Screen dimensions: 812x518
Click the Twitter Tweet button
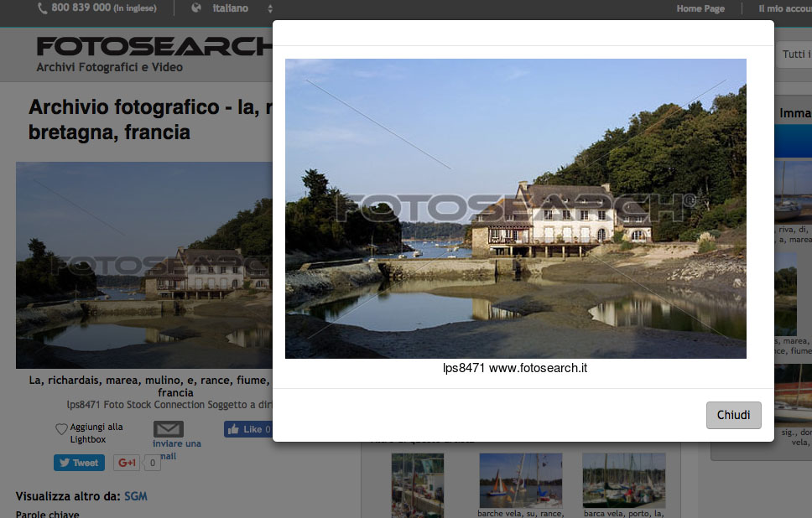tap(79, 463)
